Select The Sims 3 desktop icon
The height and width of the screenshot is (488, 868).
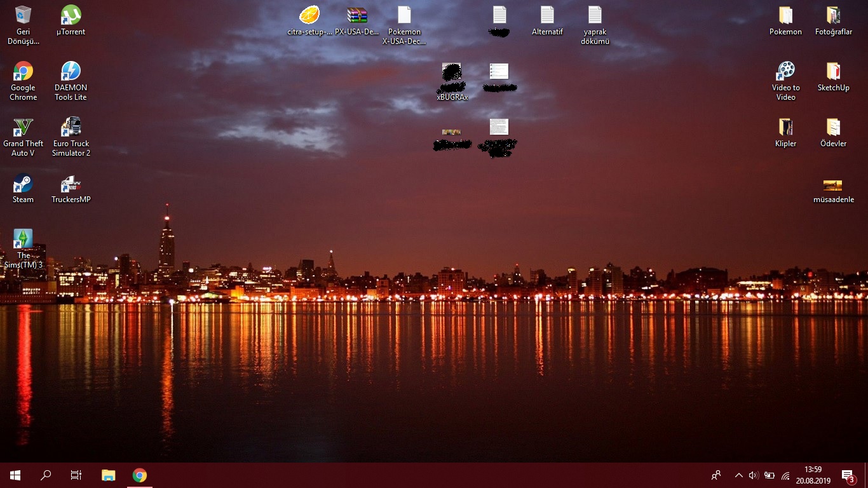pos(23,240)
